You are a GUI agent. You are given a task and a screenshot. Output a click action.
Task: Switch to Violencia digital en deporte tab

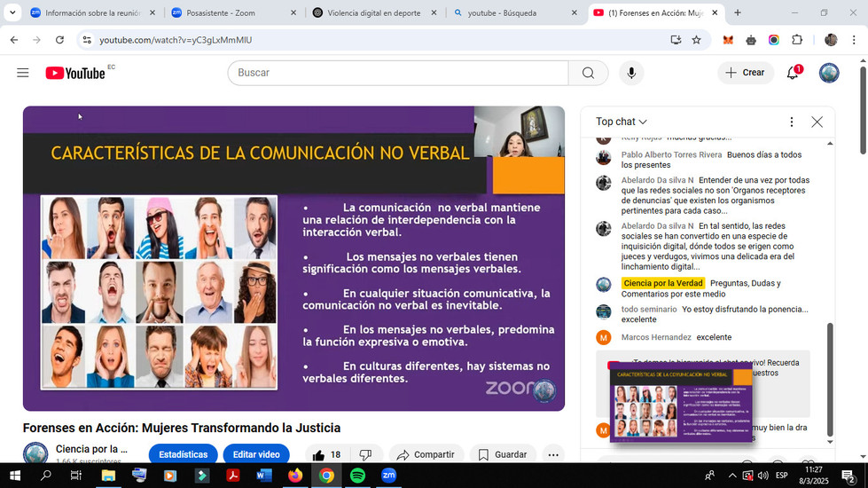373,12
